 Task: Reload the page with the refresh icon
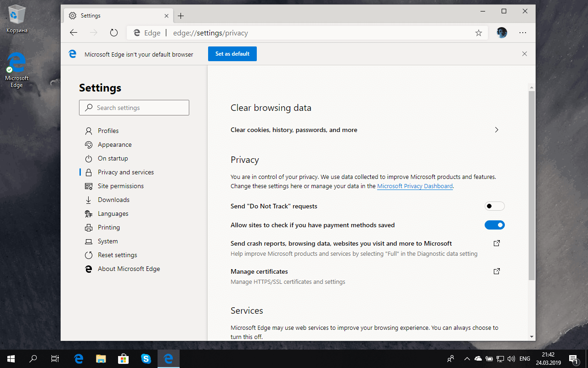coord(114,33)
